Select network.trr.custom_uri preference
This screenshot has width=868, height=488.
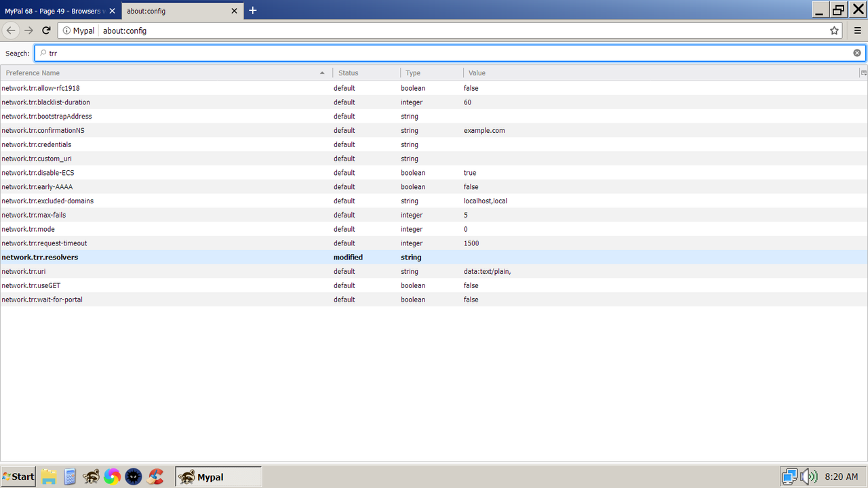[434, 159]
